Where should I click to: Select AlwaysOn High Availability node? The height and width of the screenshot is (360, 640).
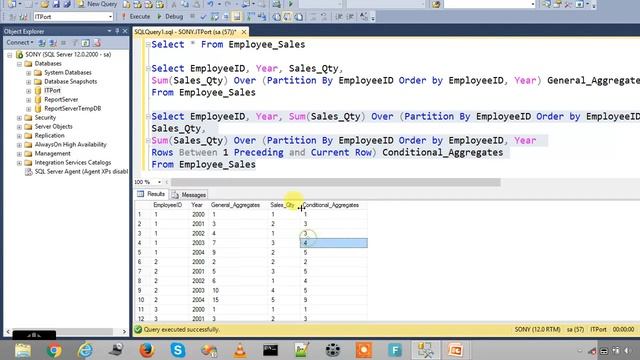(x=70, y=144)
